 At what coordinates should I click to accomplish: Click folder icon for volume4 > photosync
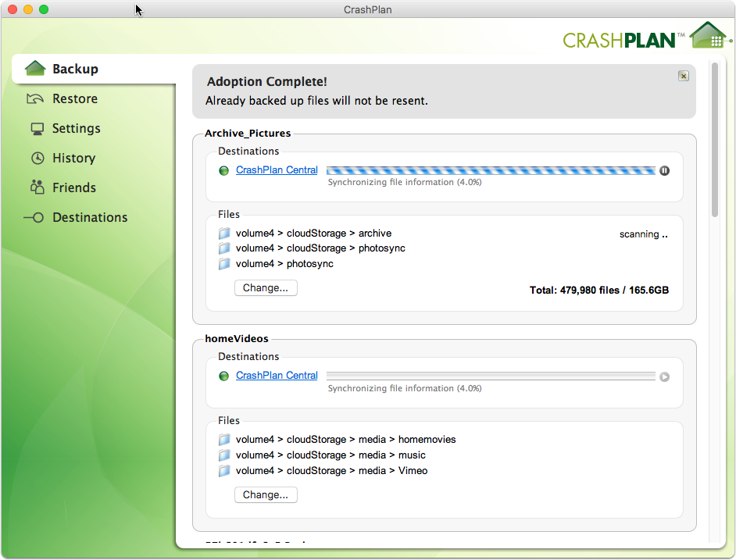point(224,264)
